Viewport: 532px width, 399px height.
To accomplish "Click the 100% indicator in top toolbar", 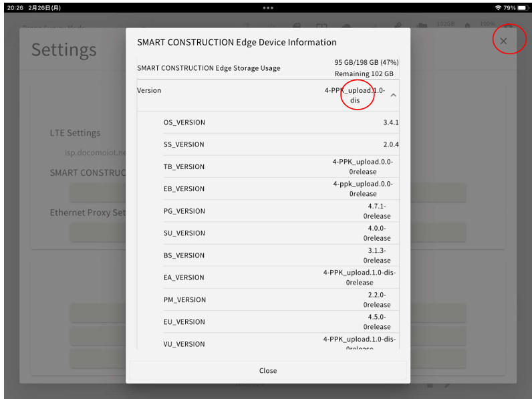I will pyautogui.click(x=487, y=24).
